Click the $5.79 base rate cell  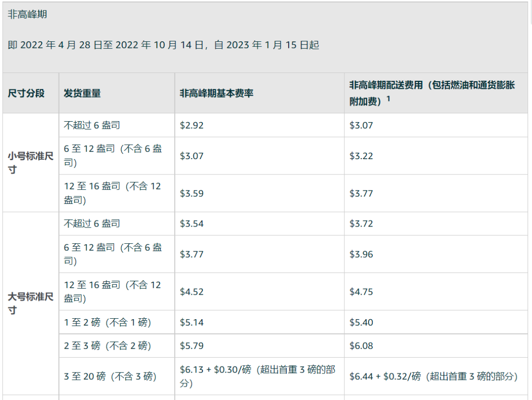coord(192,345)
